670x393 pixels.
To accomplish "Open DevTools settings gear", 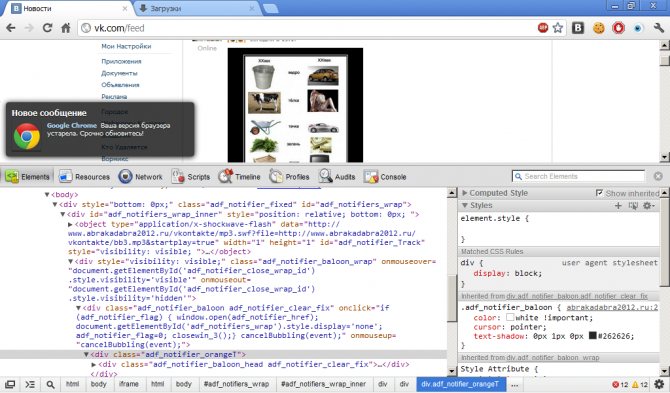I will tap(659, 384).
